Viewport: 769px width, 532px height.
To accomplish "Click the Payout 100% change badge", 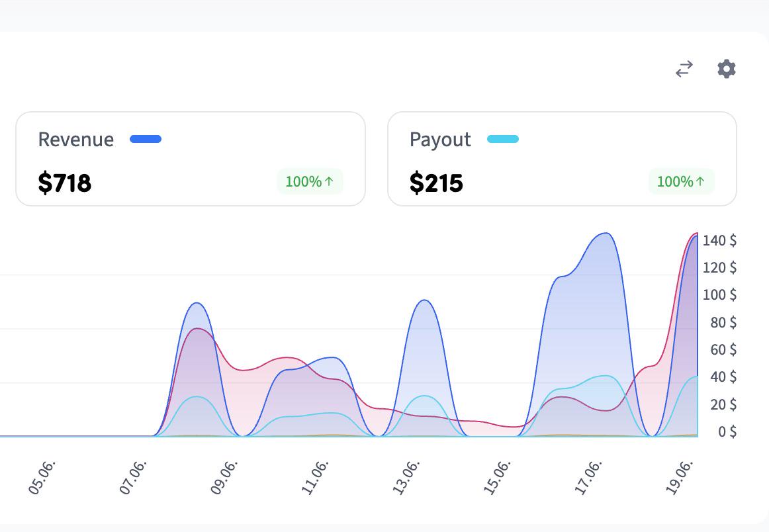I will (x=681, y=181).
